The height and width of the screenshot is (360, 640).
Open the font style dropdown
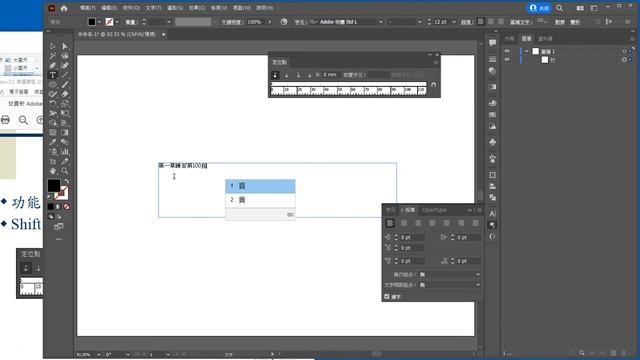[x=419, y=22]
